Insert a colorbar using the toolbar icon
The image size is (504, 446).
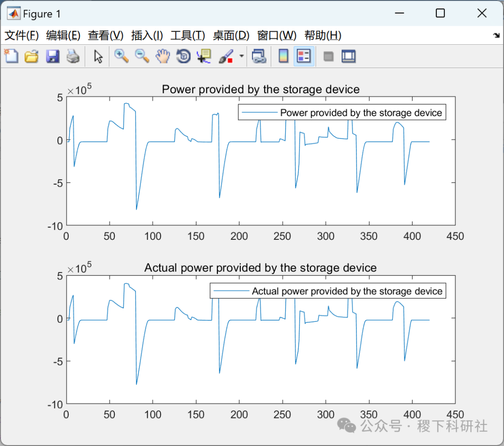pyautogui.click(x=283, y=56)
